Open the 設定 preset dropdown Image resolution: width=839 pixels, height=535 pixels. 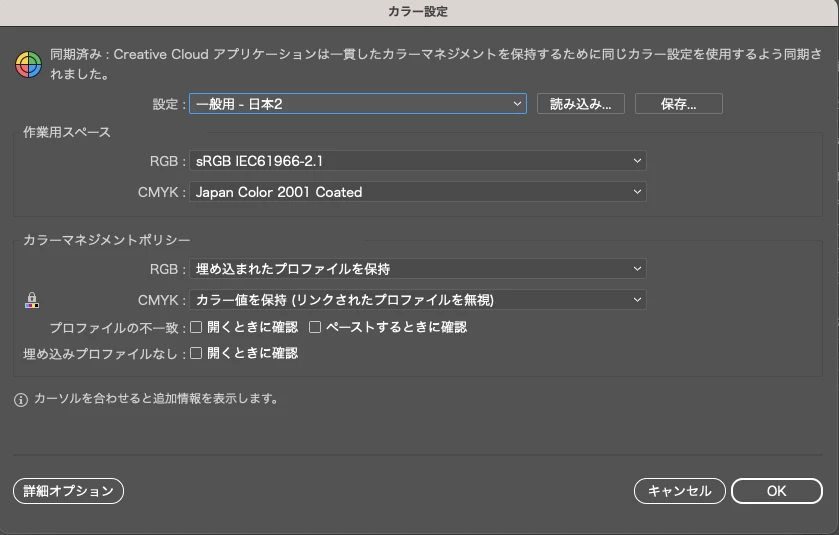pyautogui.click(x=357, y=104)
